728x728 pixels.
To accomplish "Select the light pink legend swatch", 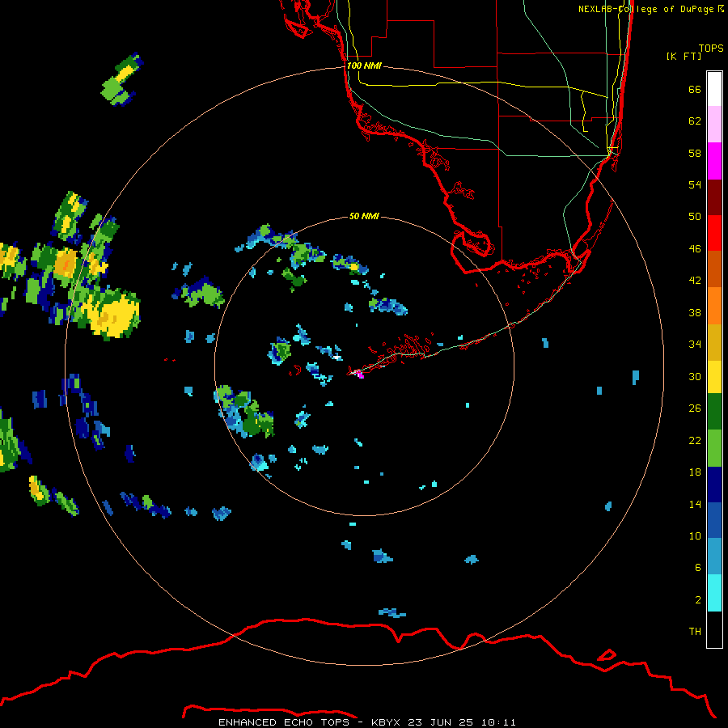I will (x=714, y=125).
